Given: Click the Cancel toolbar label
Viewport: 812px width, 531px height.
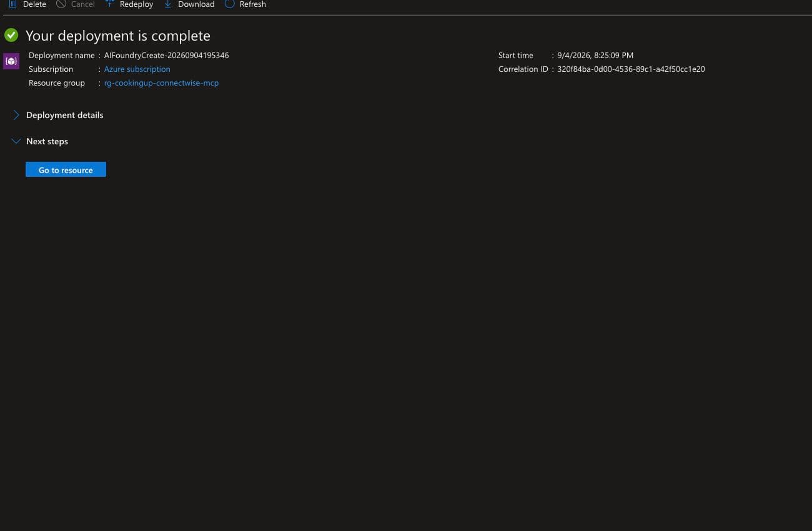Looking at the screenshot, I should point(83,4).
